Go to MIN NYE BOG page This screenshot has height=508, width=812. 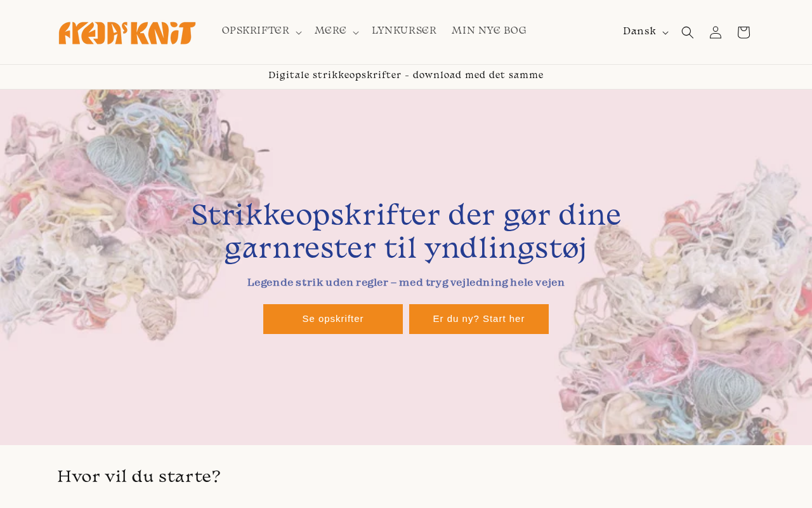point(489,31)
